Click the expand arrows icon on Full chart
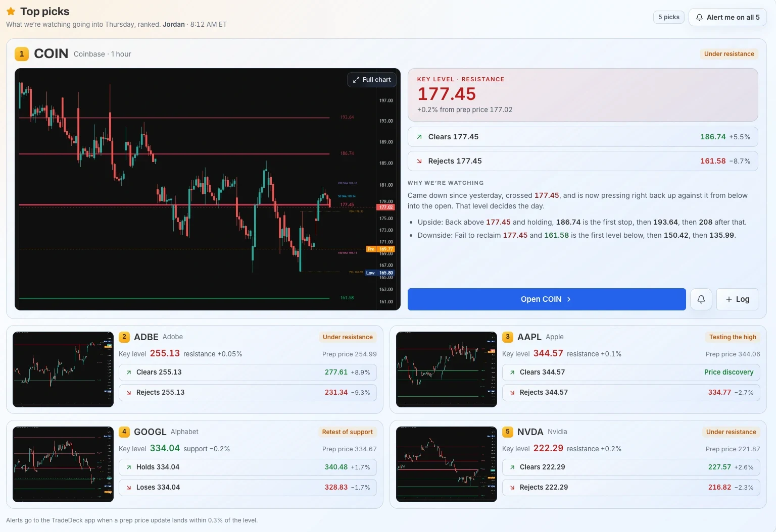 (356, 80)
